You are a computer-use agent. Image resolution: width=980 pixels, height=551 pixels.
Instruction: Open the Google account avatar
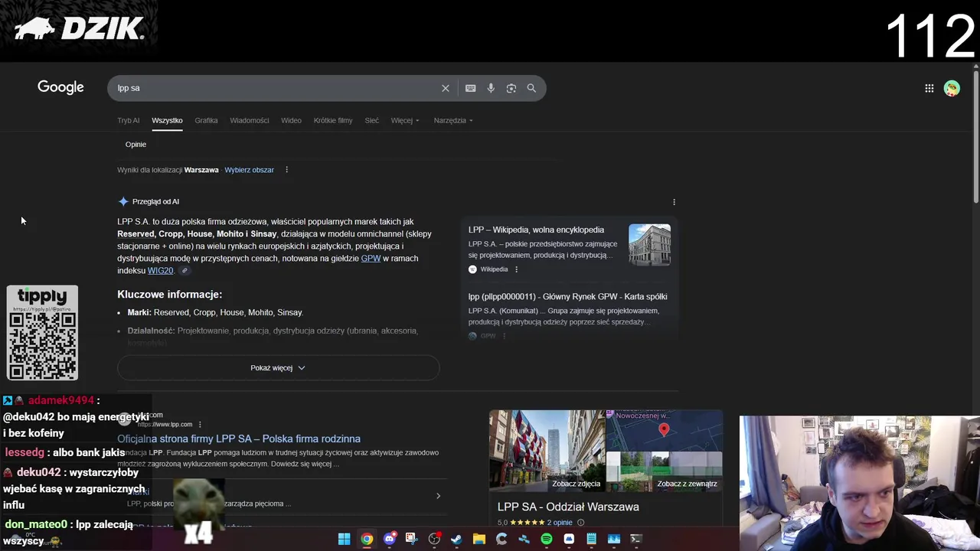pyautogui.click(x=952, y=88)
